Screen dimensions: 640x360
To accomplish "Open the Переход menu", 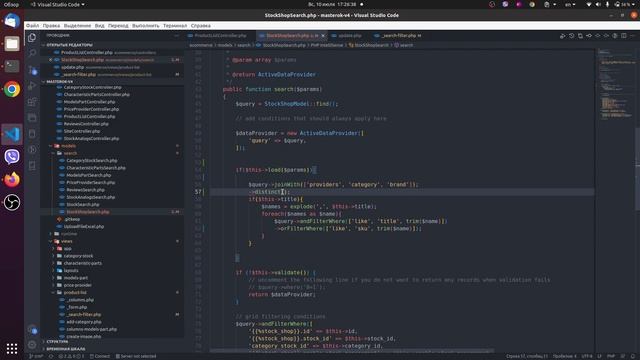I will [x=118, y=26].
